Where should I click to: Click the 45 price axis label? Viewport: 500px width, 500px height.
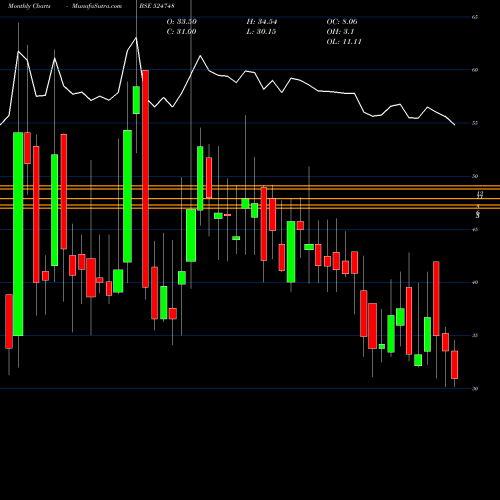click(x=475, y=229)
